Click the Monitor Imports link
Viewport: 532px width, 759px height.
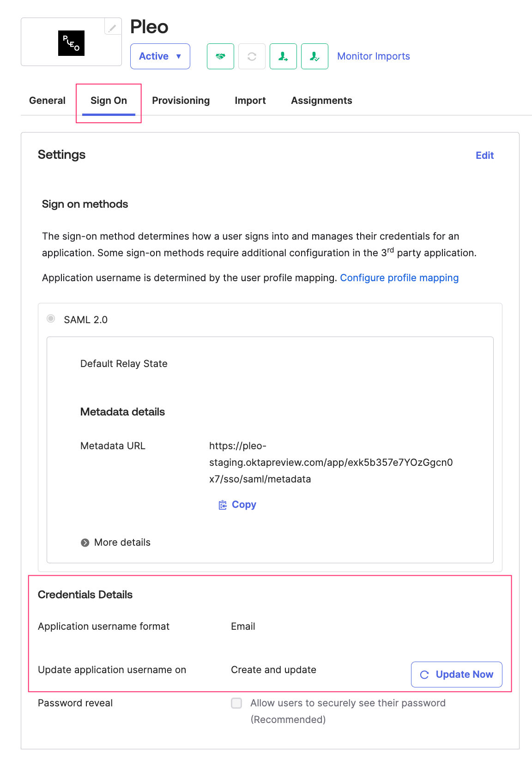pyautogui.click(x=373, y=56)
